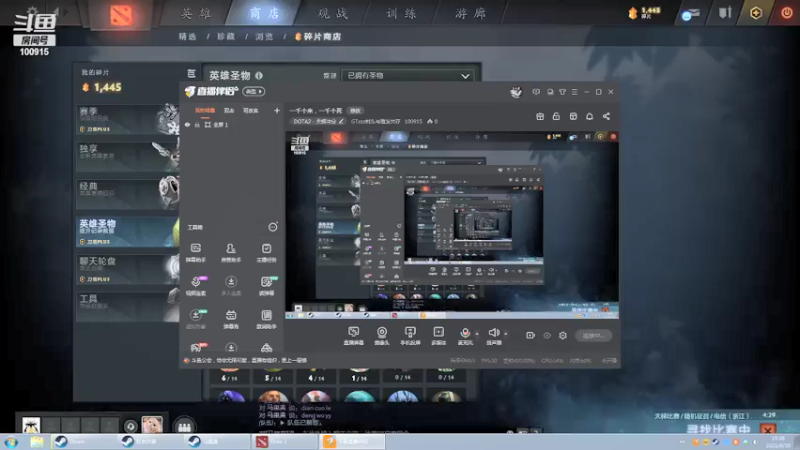Select the first scene tab in 直播伴侣
The width and height of the screenshot is (800, 450).
205,111
